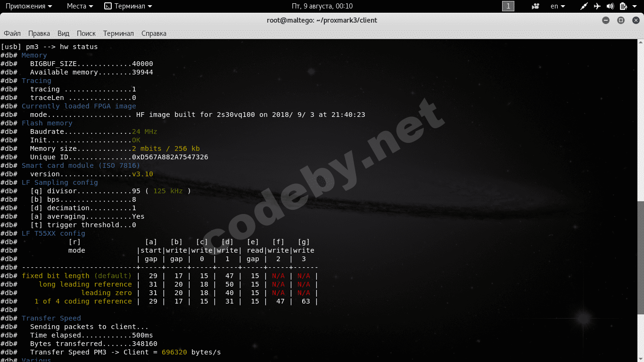Open the Поиск menu
The image size is (644, 362).
pos(86,33)
